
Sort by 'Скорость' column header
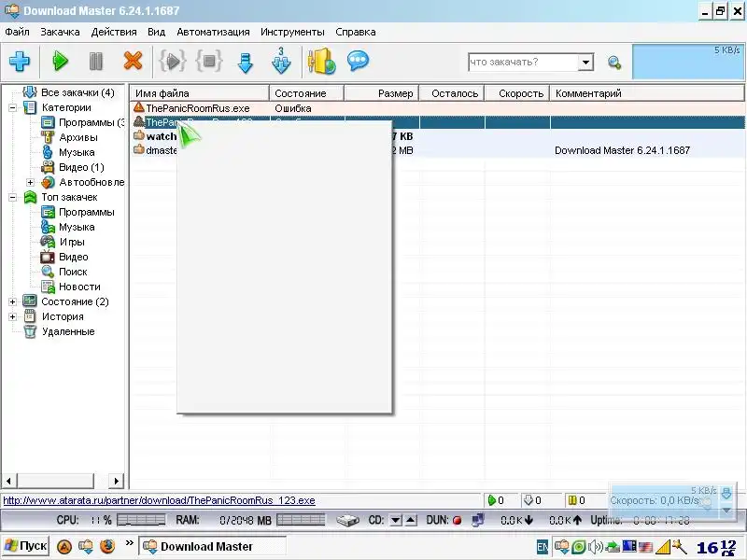point(517,93)
